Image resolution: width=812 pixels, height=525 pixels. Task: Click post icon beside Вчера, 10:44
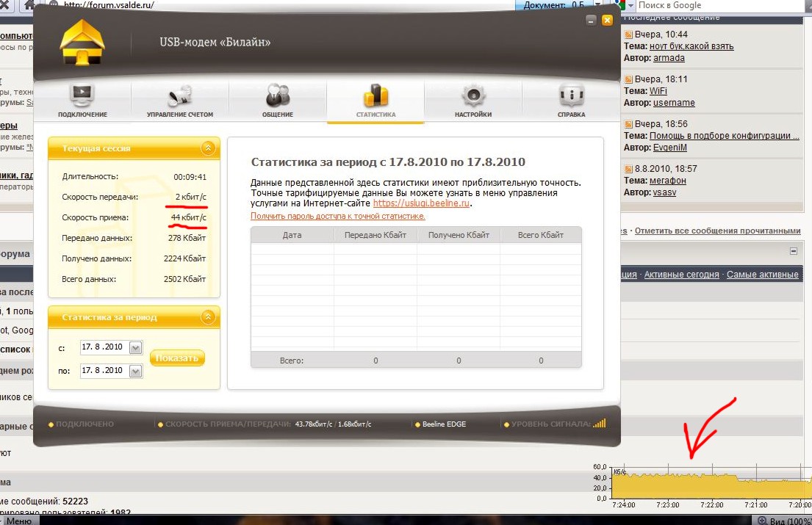click(628, 35)
